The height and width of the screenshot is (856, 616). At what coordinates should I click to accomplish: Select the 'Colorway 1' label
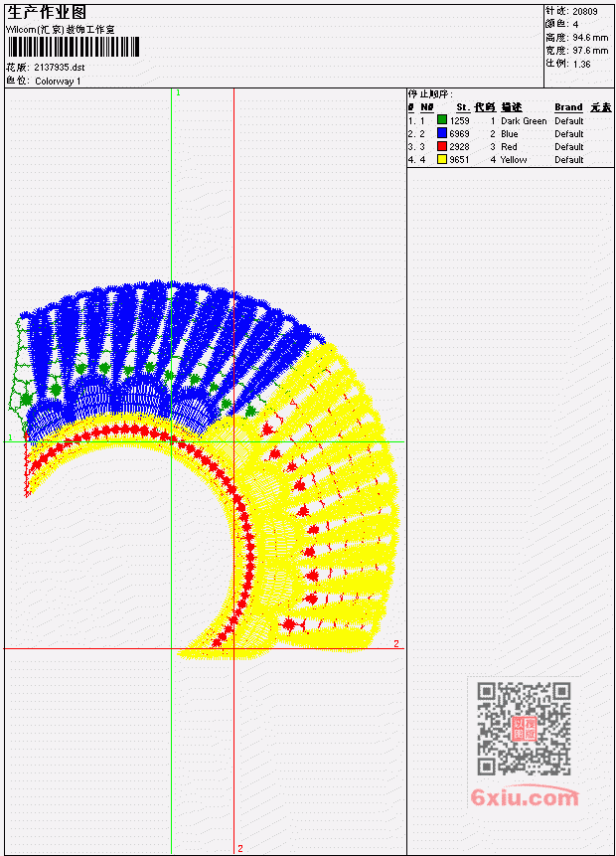tap(58, 82)
